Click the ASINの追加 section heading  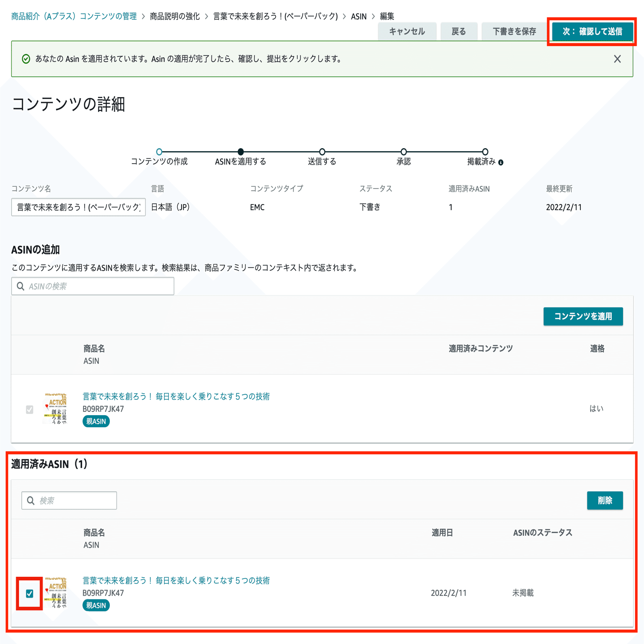(36, 250)
